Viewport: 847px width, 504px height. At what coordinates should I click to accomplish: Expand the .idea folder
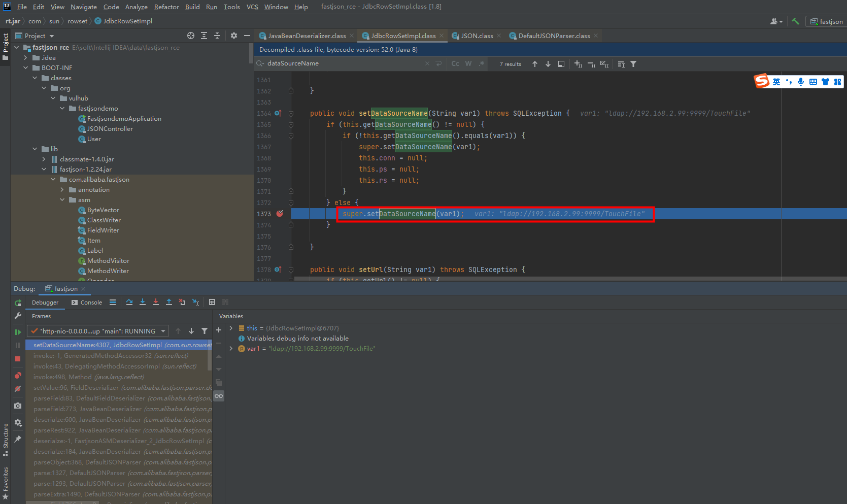click(26, 58)
